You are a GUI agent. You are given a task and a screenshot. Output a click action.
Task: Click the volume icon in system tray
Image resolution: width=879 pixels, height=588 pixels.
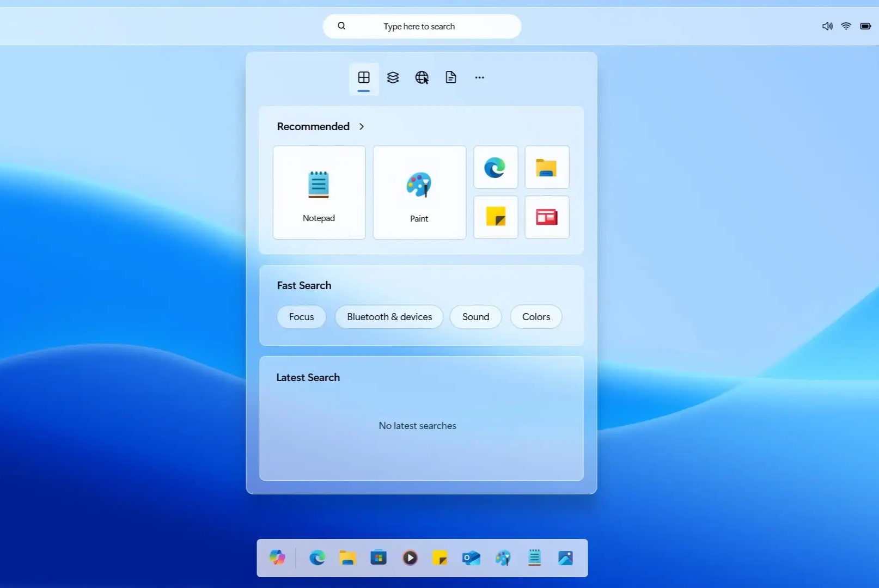[827, 26]
